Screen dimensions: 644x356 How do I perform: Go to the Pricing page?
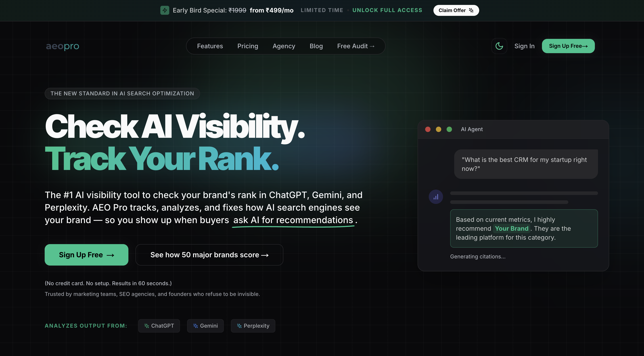(x=247, y=46)
